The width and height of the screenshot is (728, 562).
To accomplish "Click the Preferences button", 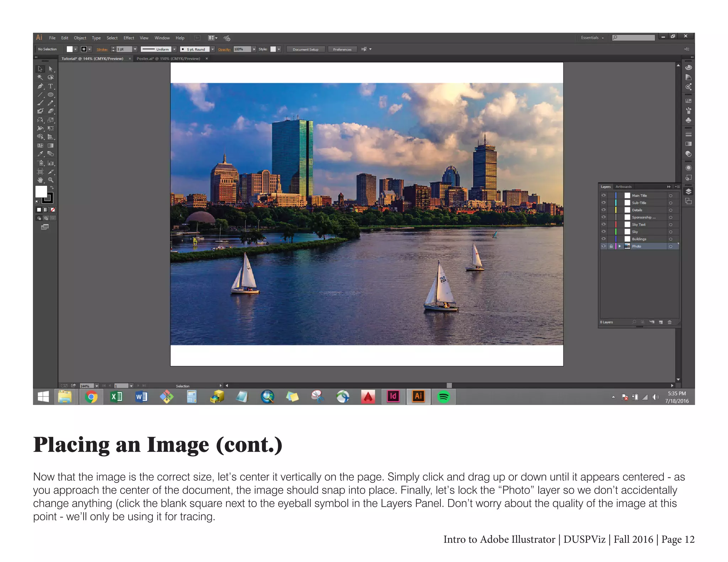I will coord(342,49).
